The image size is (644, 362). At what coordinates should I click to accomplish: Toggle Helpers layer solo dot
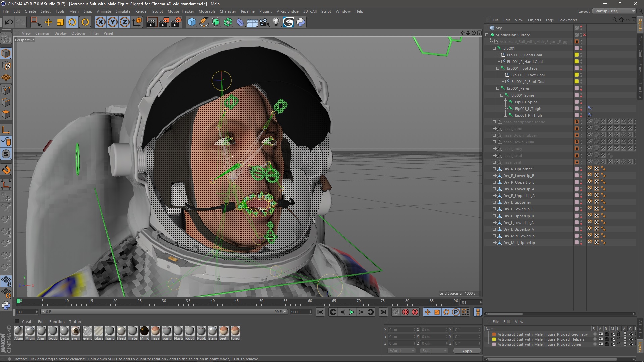[x=595, y=339]
